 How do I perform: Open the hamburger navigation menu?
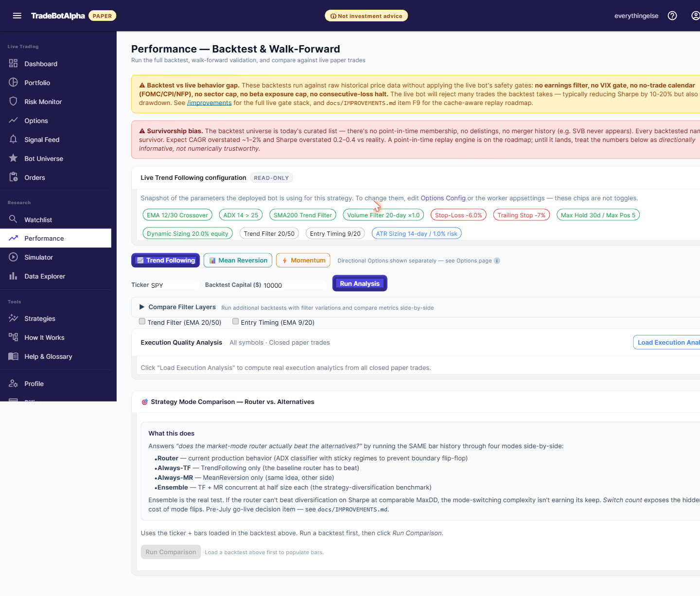[17, 16]
